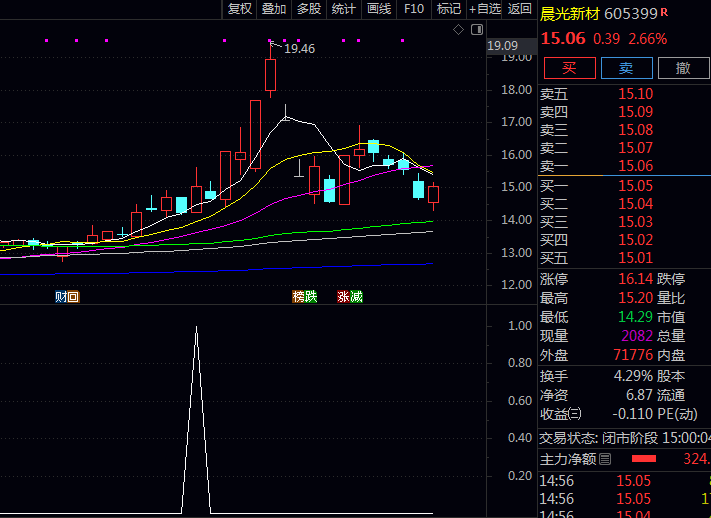Open the 统计 statistics tool
The image size is (711, 518).
[344, 9]
